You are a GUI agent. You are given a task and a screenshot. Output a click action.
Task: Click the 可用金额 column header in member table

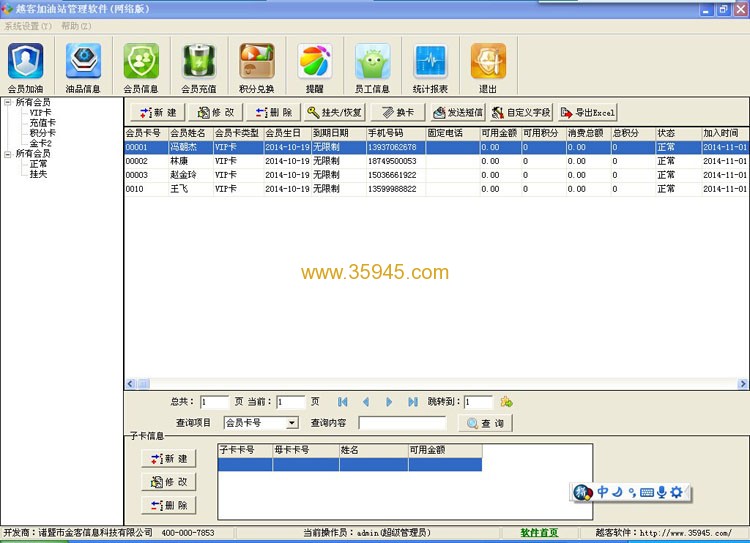click(500, 133)
